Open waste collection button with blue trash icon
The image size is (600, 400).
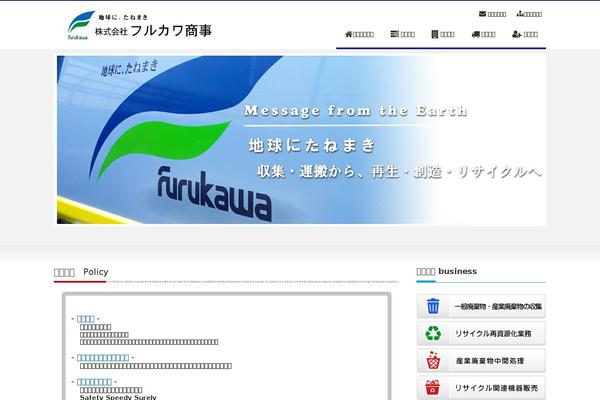click(481, 306)
